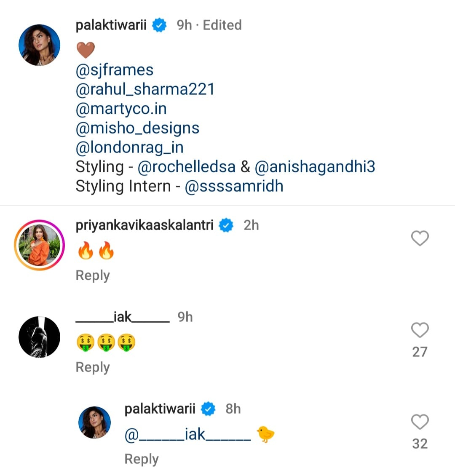Like palaktiwarii's chick emoji reply
The width and height of the screenshot is (455, 476).
[x=420, y=422]
